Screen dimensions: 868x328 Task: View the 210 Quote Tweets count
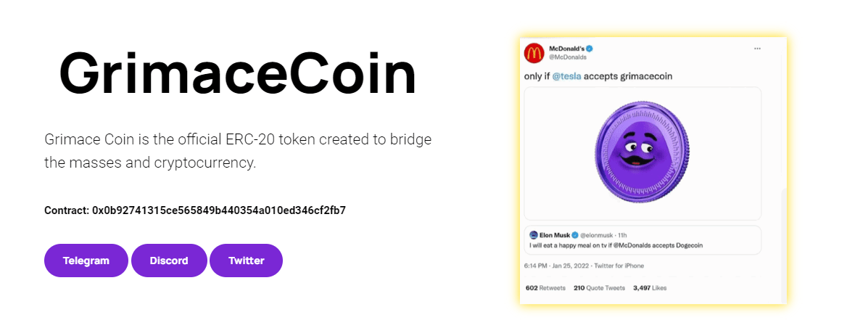[599, 288]
